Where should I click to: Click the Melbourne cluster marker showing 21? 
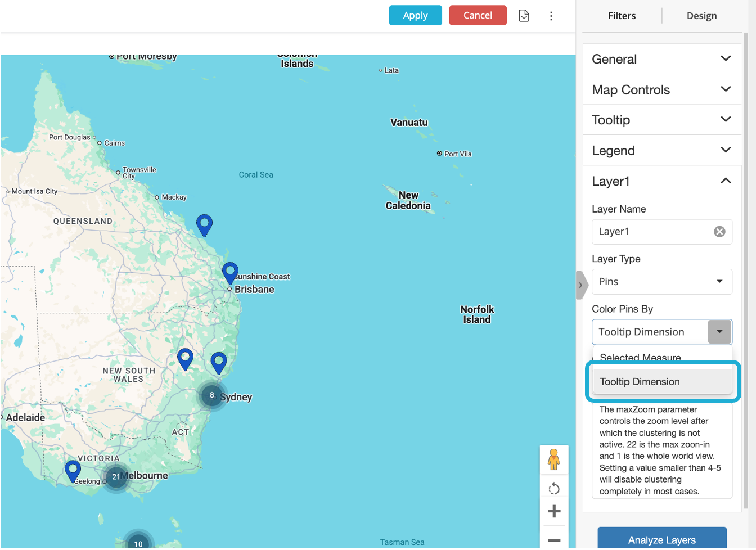click(x=116, y=477)
